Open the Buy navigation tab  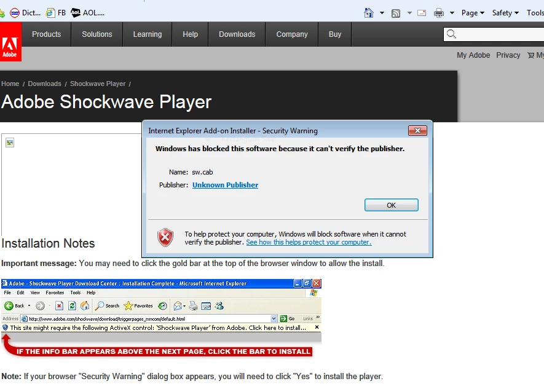tap(335, 34)
